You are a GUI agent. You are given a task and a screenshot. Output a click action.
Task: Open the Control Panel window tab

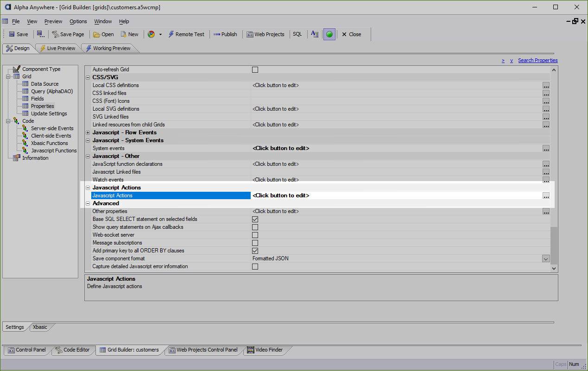[26, 350]
